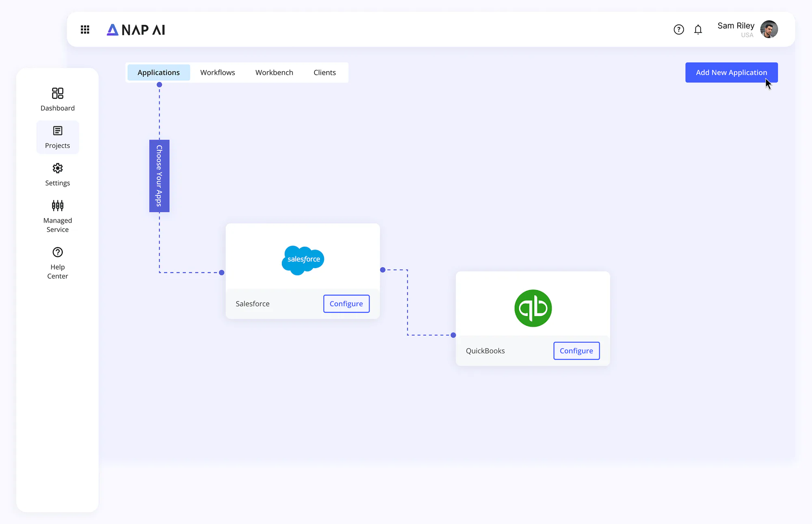Screen dimensions: 812x524
Task: Click Sam Riley's profile avatar
Action: click(769, 29)
